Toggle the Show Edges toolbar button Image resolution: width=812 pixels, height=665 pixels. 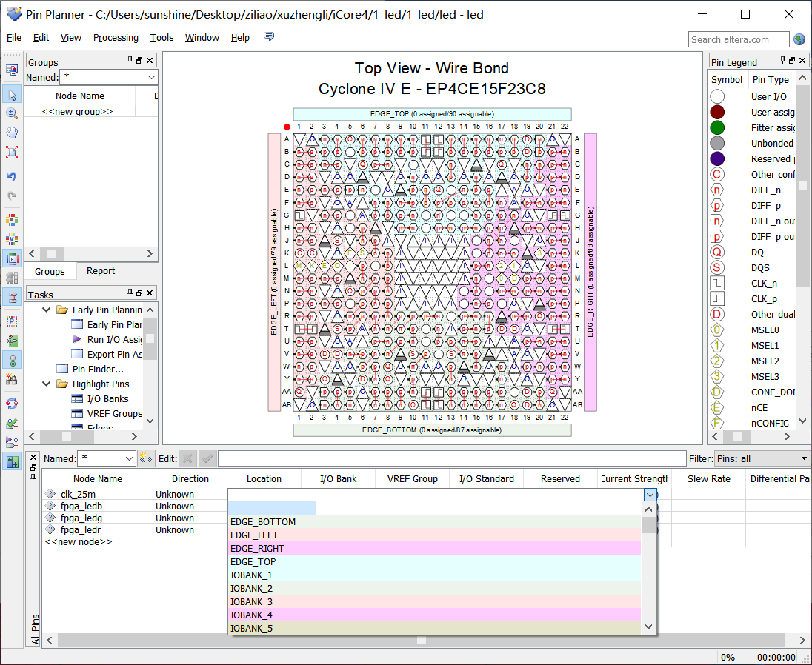[12, 258]
